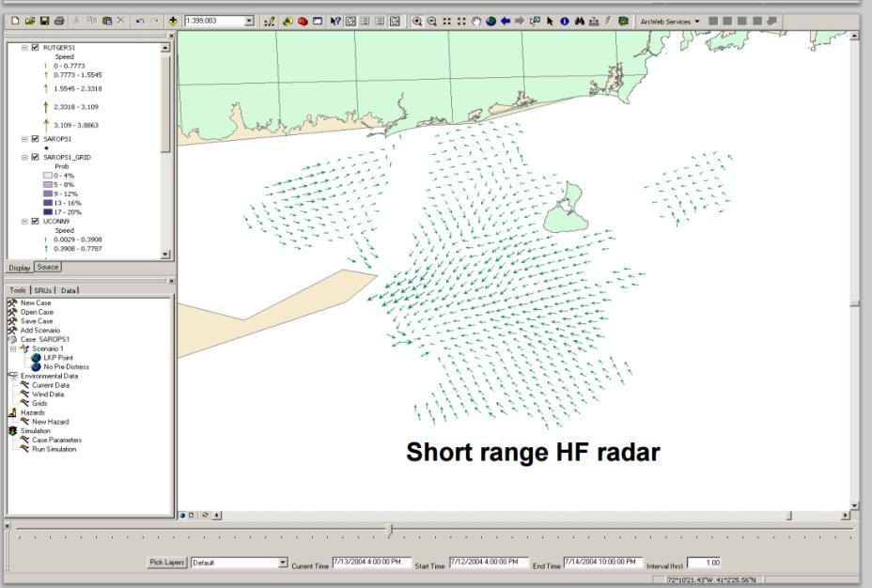Uncheck the UCONN9 layer checkbox
Viewport: 872px width, 588px height.
point(35,221)
